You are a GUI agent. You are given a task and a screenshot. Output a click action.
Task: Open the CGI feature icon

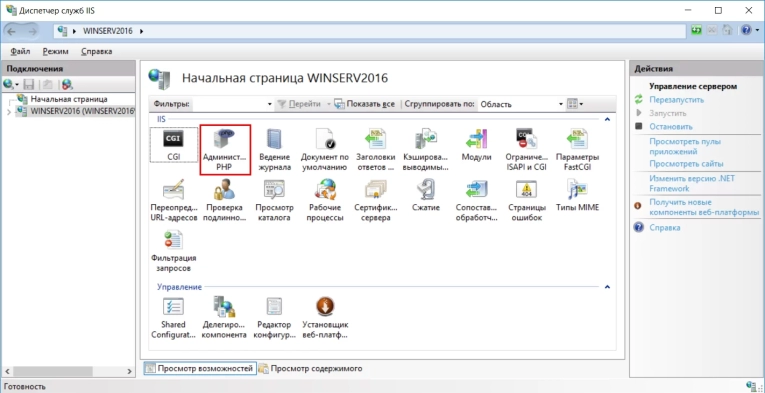(174, 145)
